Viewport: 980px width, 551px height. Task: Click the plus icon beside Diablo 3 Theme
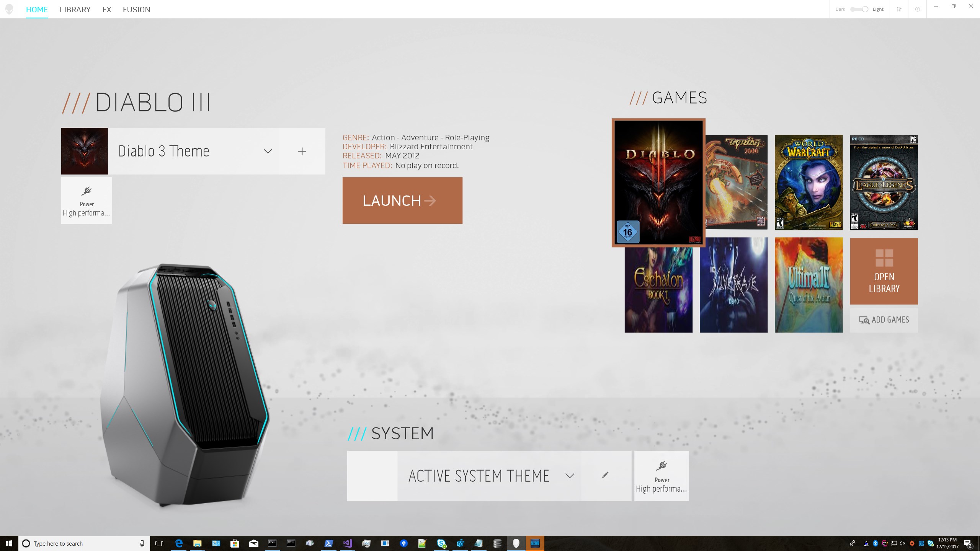click(x=302, y=152)
